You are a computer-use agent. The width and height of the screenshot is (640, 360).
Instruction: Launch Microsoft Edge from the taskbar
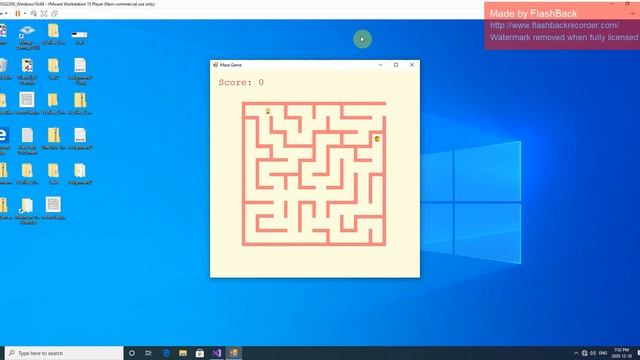coord(166,353)
